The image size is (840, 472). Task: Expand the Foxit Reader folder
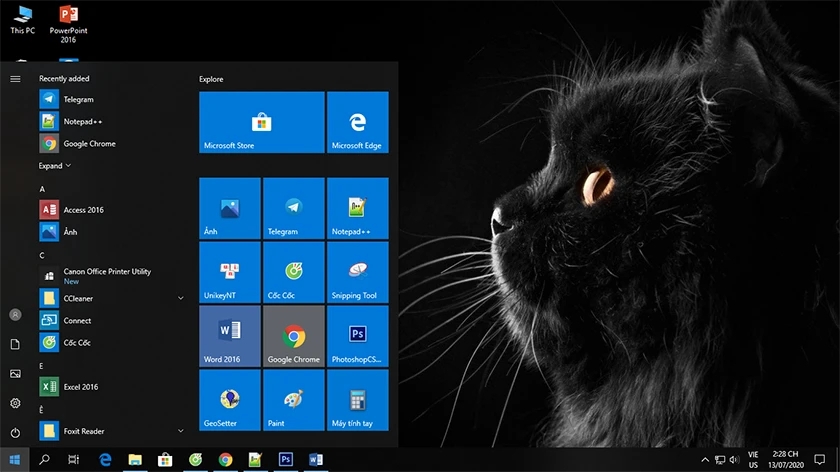point(181,431)
